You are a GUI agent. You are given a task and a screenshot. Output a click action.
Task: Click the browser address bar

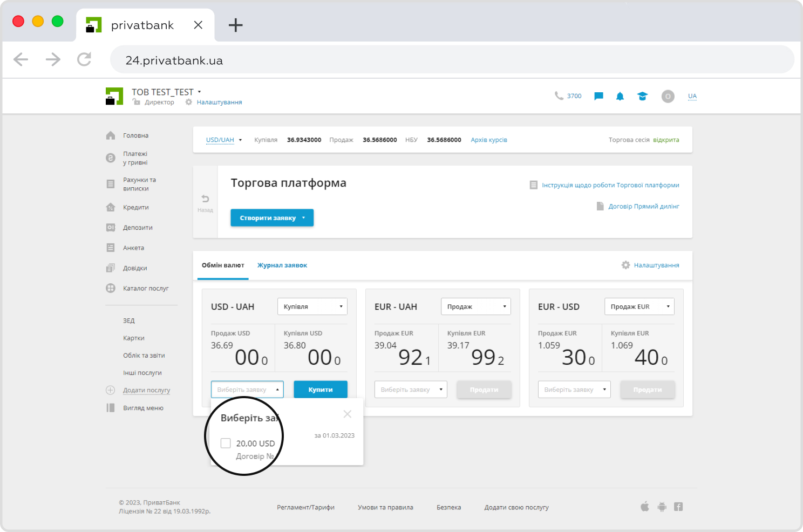pyautogui.click(x=451, y=60)
